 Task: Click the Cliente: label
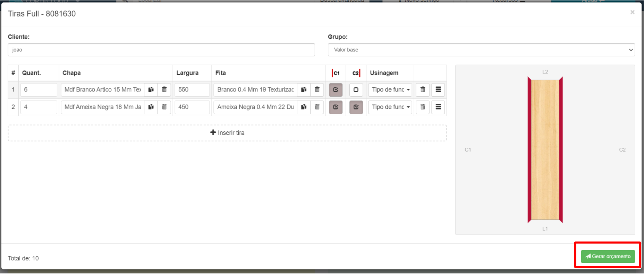(19, 37)
